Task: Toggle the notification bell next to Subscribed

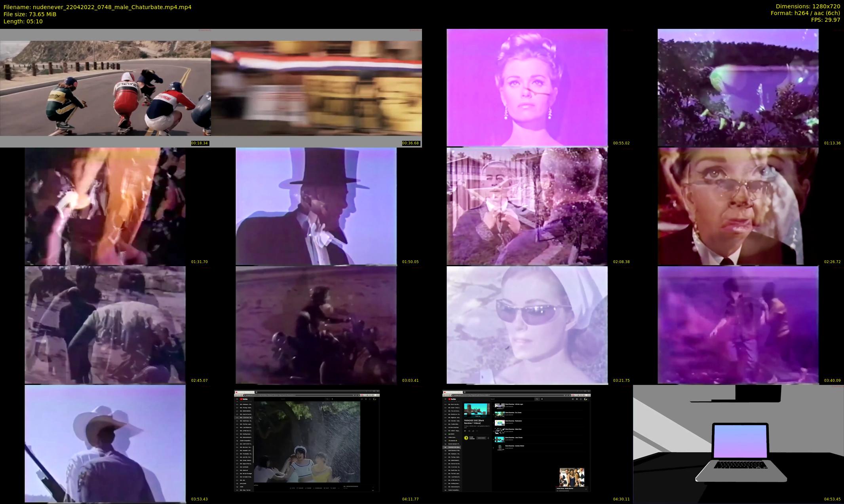Action: point(488,438)
